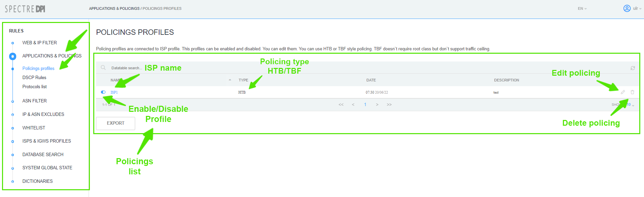The height and width of the screenshot is (197, 644).
Task: Toggle the ISP1 profile enable switch
Action: pos(103,92)
